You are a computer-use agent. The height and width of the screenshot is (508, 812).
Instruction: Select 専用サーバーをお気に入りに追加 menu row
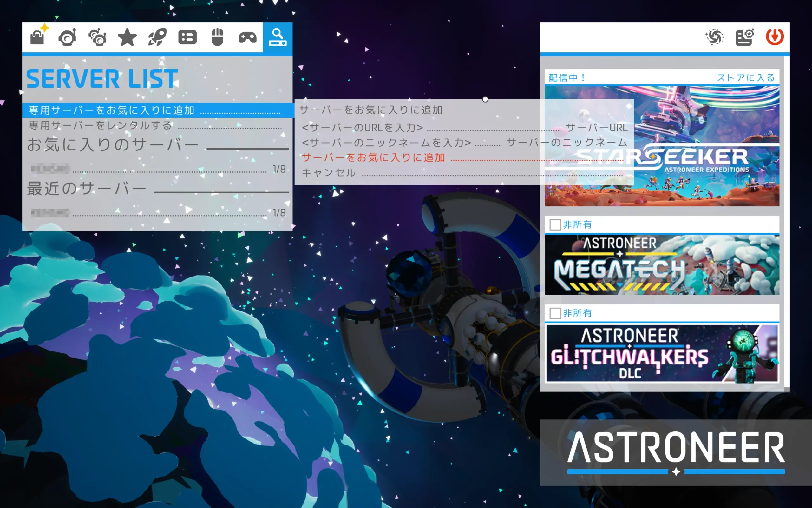[x=158, y=110]
